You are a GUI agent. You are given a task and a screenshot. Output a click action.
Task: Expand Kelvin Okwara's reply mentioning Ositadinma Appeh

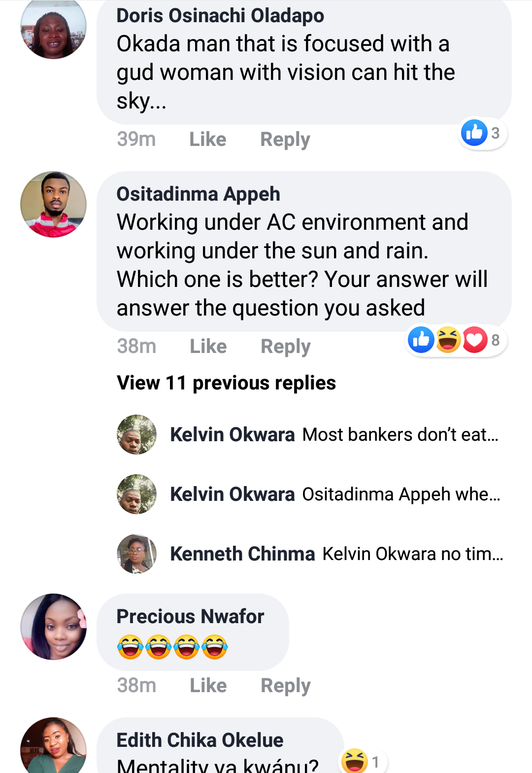401,494
